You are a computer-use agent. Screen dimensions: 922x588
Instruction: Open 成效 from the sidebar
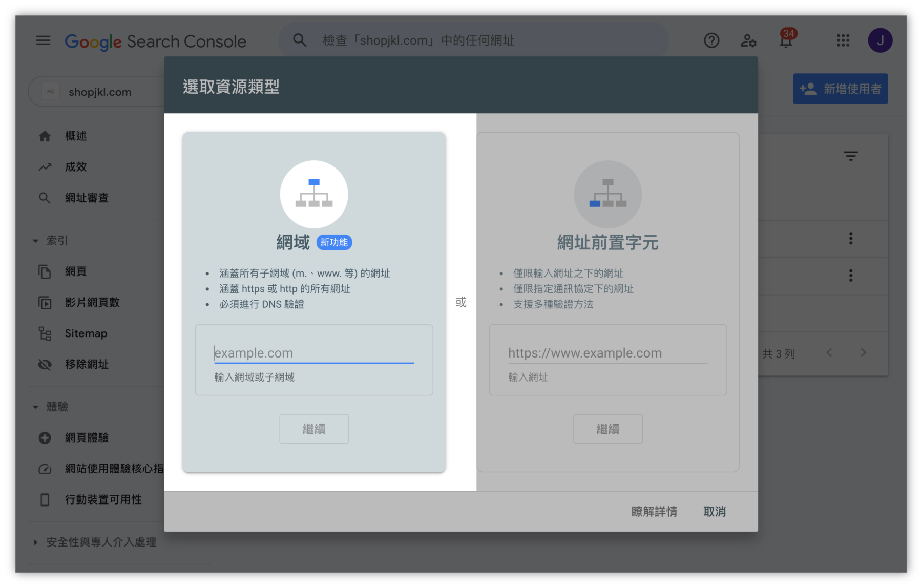[x=76, y=166]
